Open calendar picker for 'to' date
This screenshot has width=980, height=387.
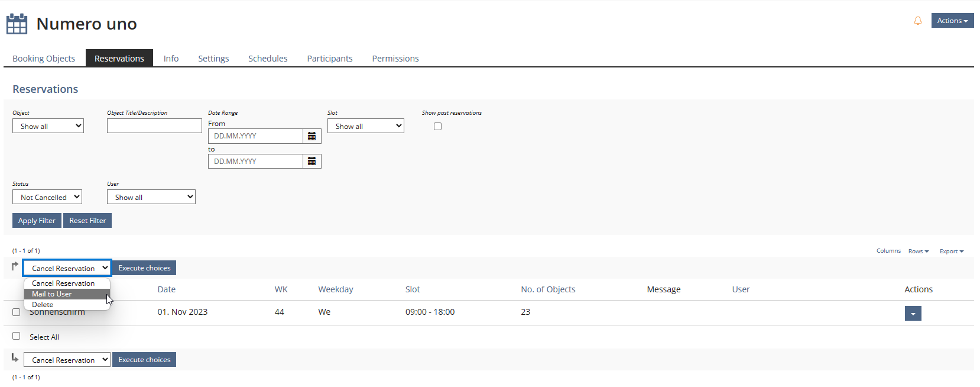[x=311, y=162]
